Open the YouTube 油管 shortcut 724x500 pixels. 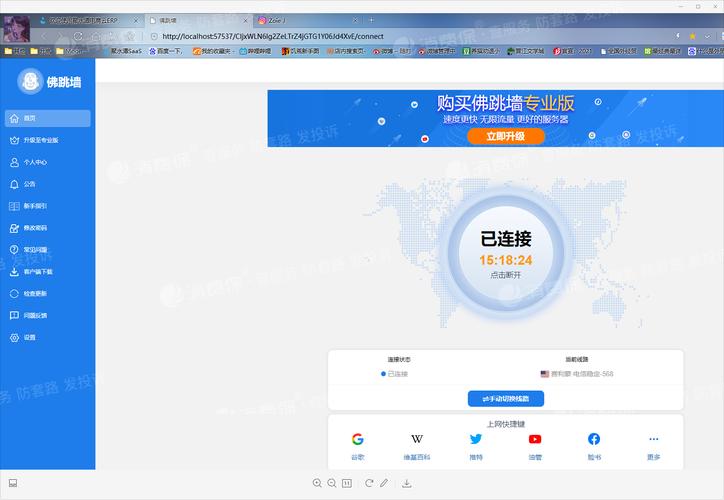pos(535,446)
